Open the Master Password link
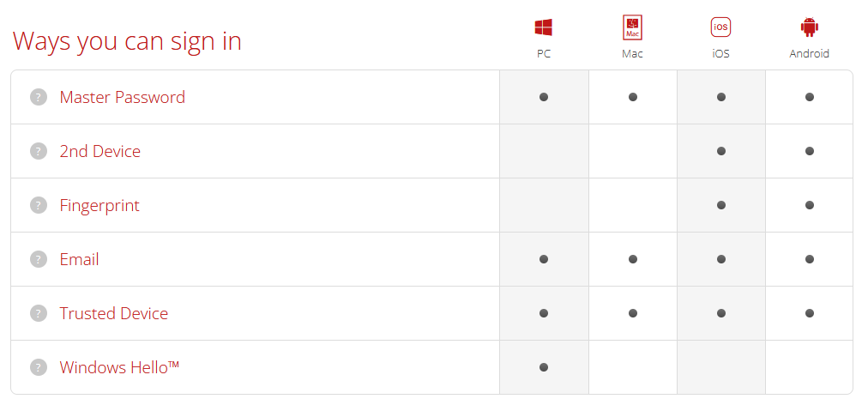 point(123,97)
